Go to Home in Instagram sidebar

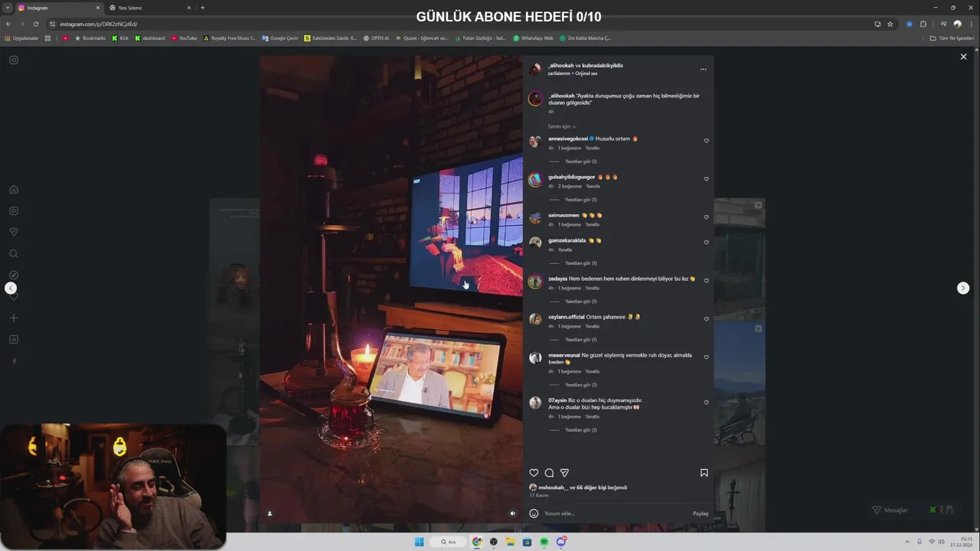point(14,190)
